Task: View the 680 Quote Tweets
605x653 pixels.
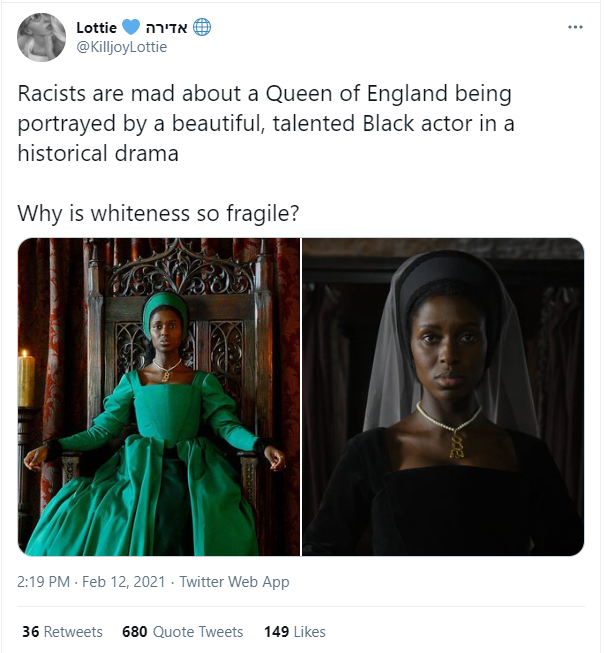Action: tap(182, 632)
